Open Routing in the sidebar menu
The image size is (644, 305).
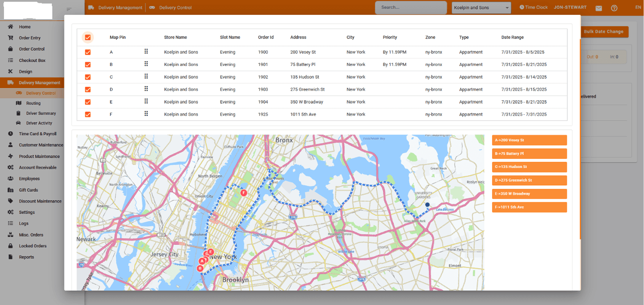33,103
